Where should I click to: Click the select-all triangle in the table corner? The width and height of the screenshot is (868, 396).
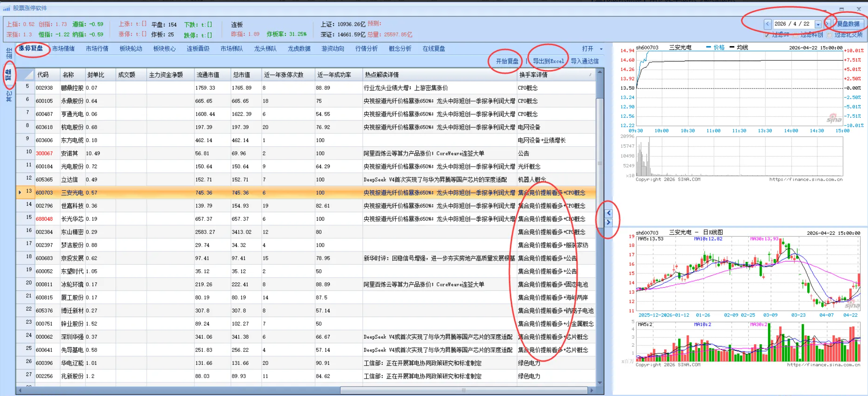click(26, 75)
